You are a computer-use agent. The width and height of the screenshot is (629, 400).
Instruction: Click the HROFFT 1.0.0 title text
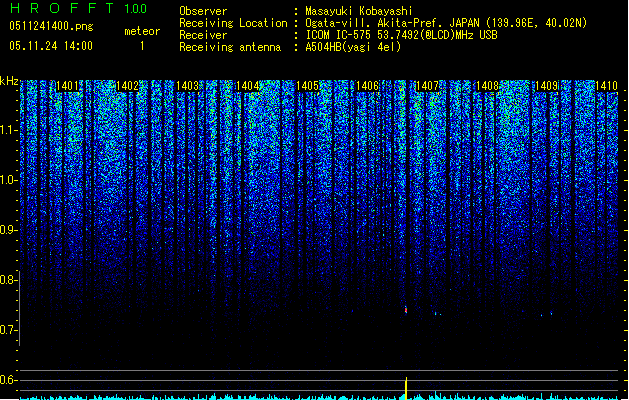click(78, 8)
